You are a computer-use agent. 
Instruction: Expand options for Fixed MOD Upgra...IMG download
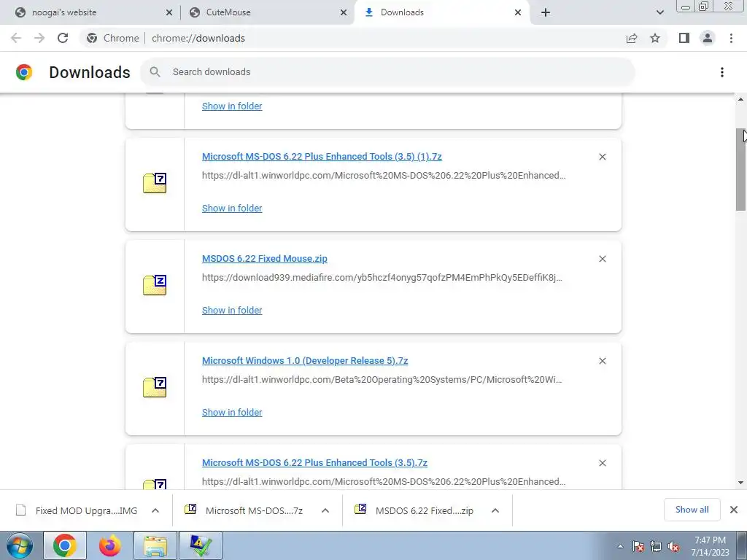click(x=155, y=510)
